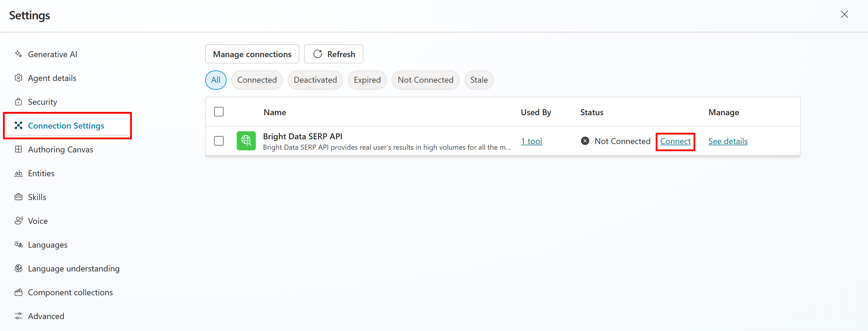Click the Connect link
This screenshot has height=331, width=868.
click(675, 141)
